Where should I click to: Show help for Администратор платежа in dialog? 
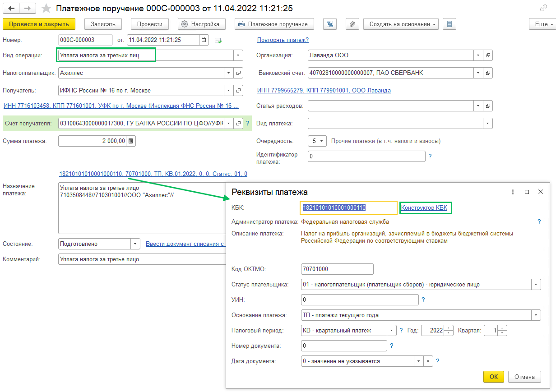click(x=539, y=222)
